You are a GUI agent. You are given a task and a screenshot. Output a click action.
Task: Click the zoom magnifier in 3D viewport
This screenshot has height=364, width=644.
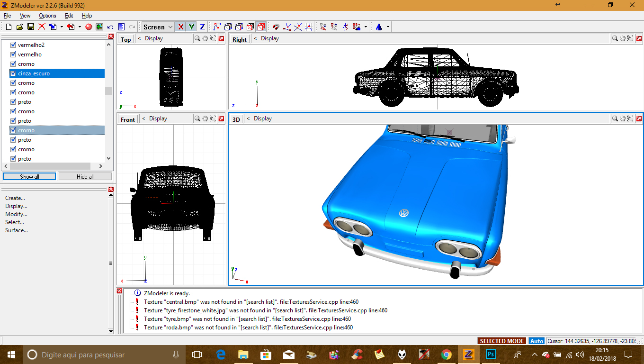615,118
